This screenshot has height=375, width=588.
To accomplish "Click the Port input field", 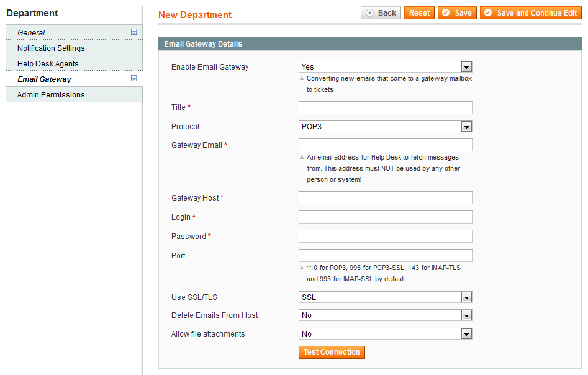I will tap(385, 256).
